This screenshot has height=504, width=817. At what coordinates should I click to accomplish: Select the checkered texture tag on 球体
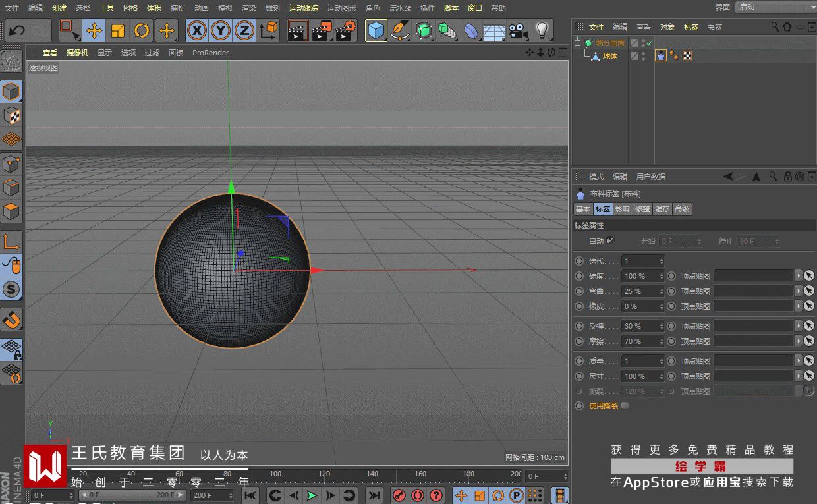[x=687, y=56]
